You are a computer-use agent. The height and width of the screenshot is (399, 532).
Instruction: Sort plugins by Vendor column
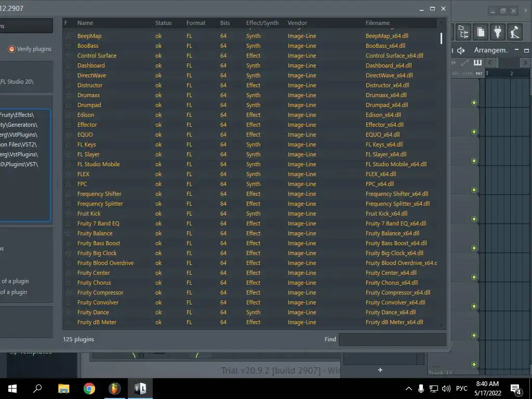[297, 23]
